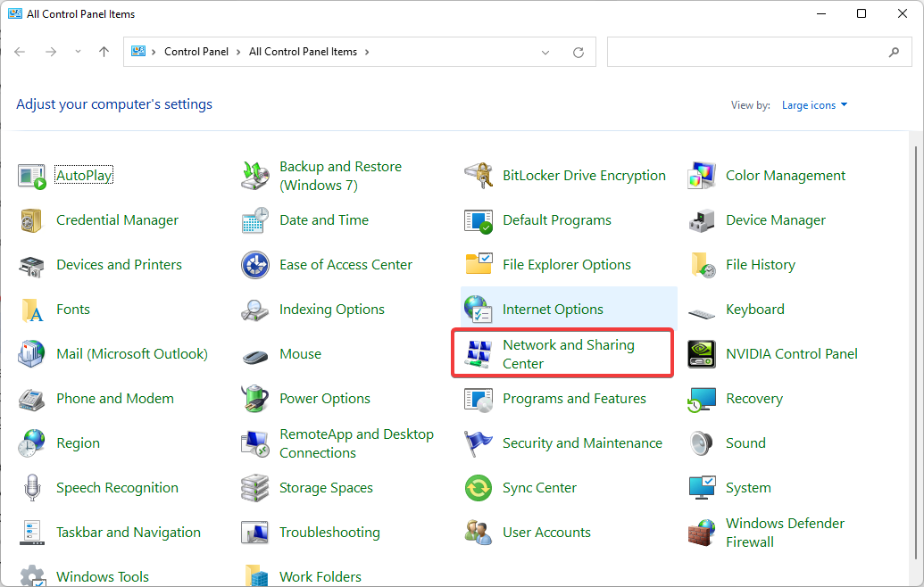The height and width of the screenshot is (587, 924).
Task: Navigate back with the back arrow
Action: 20,52
